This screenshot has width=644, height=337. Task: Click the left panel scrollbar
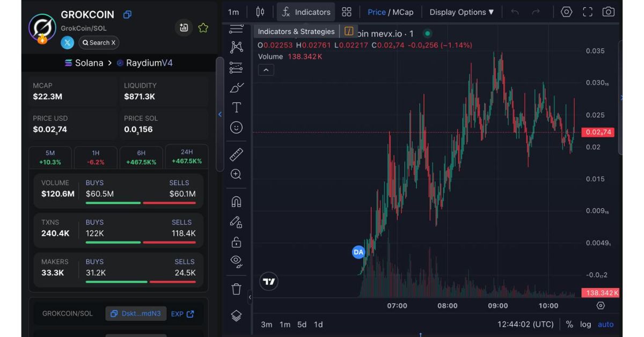tap(219, 114)
